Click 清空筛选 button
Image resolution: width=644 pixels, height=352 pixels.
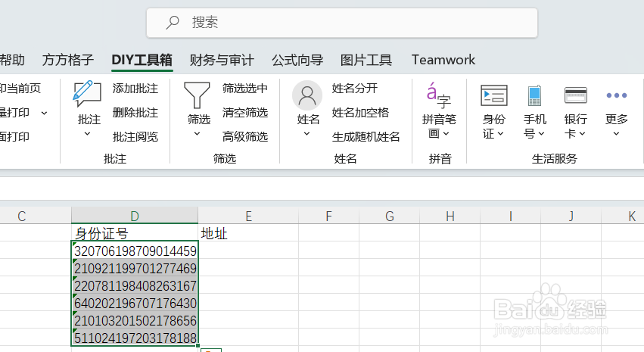pyautogui.click(x=244, y=113)
